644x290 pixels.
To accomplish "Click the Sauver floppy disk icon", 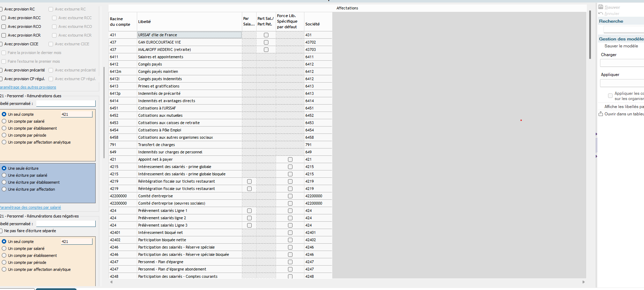I will click(601, 7).
